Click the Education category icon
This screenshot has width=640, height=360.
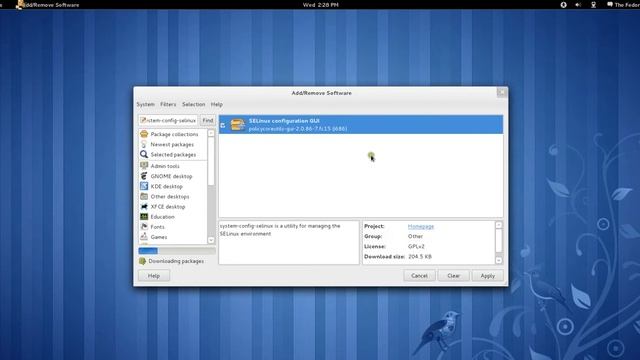[144, 217]
